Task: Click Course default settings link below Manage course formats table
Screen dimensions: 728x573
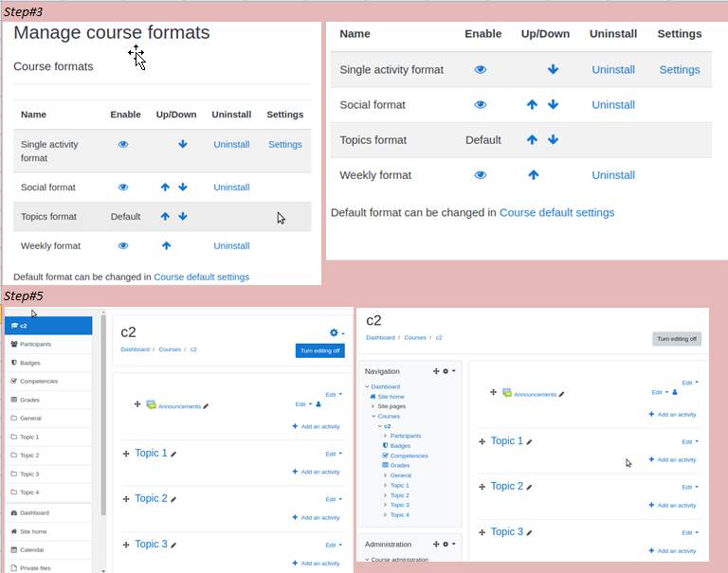Action: click(x=202, y=277)
